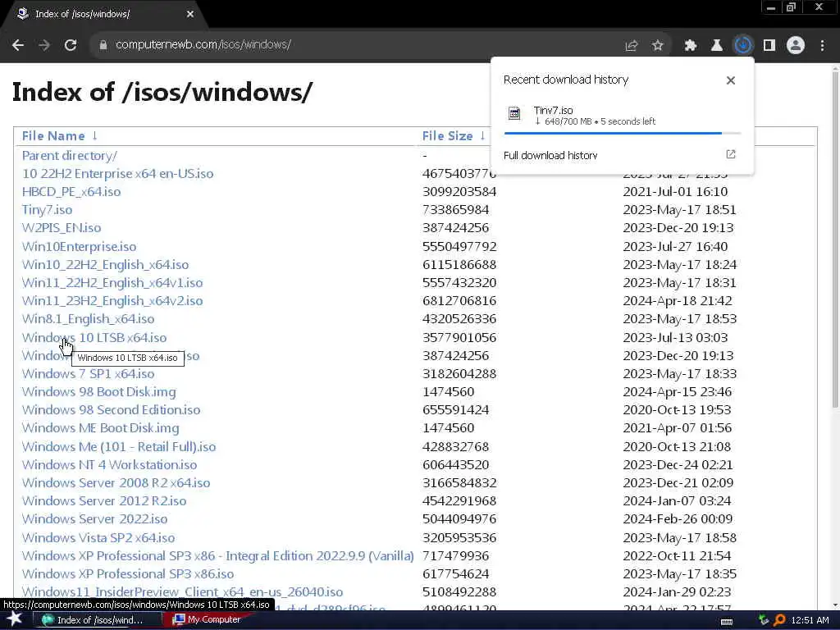The width and height of the screenshot is (840, 630).
Task: Click the 12:51 AM taskbar clock
Action: [810, 620]
